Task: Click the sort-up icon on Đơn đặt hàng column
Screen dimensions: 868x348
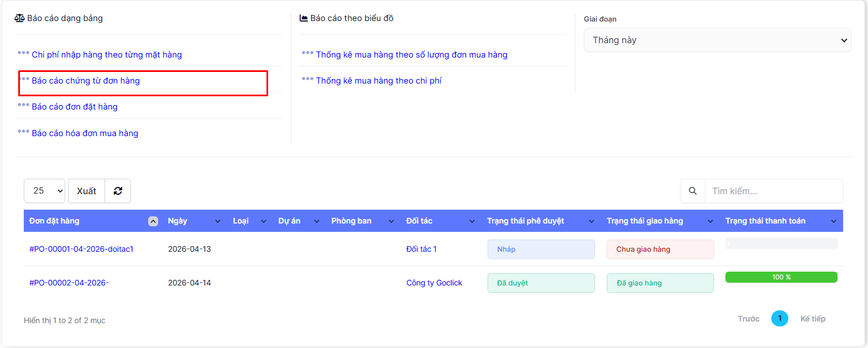Action: click(153, 221)
